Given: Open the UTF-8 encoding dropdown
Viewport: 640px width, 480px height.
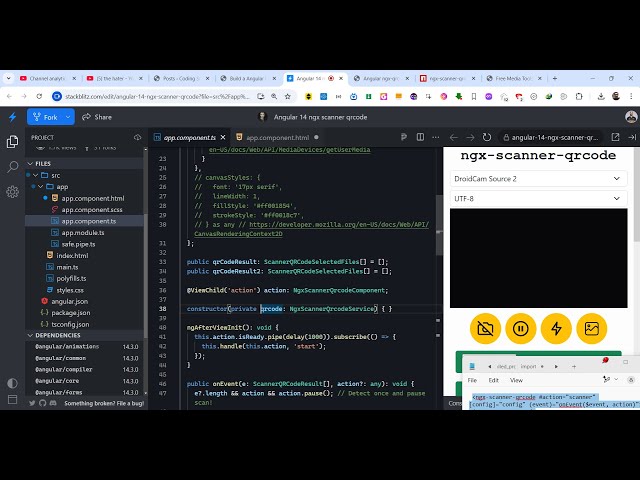Looking at the screenshot, I should pos(538,199).
